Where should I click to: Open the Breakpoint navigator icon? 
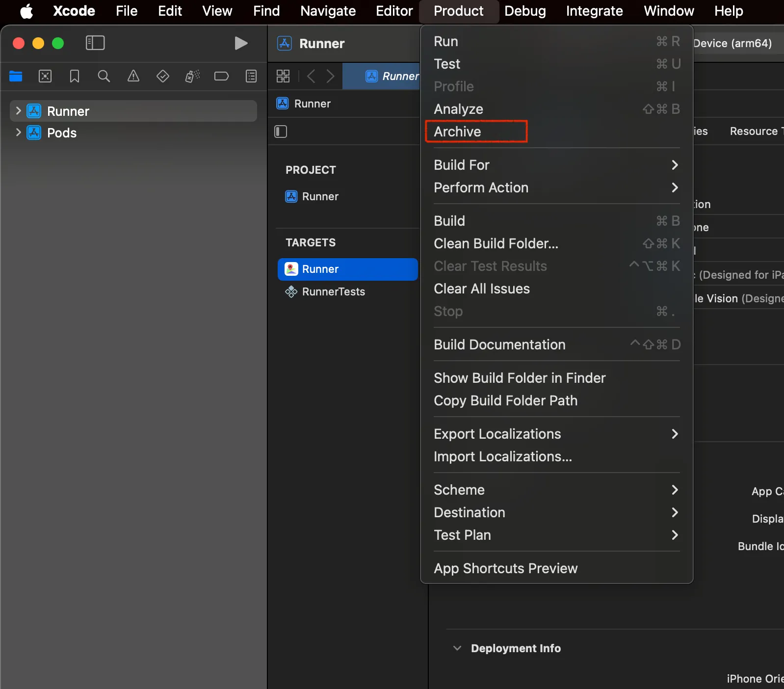pyautogui.click(x=222, y=76)
